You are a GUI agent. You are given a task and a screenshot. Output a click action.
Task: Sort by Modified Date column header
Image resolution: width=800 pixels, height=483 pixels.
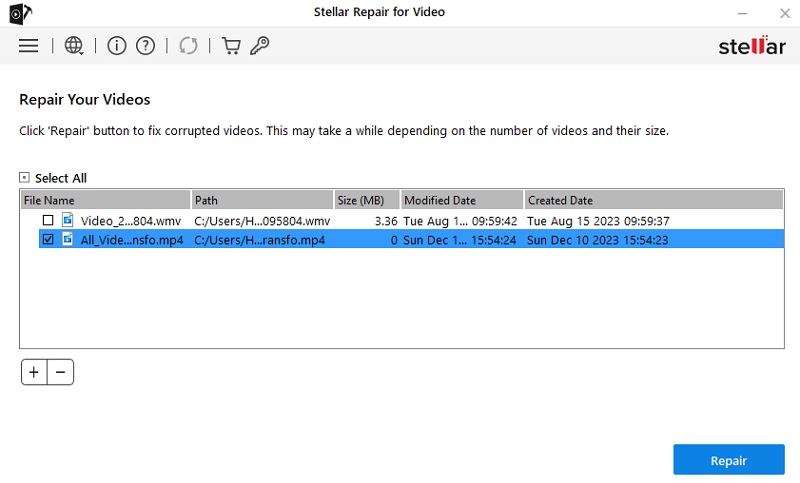tap(462, 200)
